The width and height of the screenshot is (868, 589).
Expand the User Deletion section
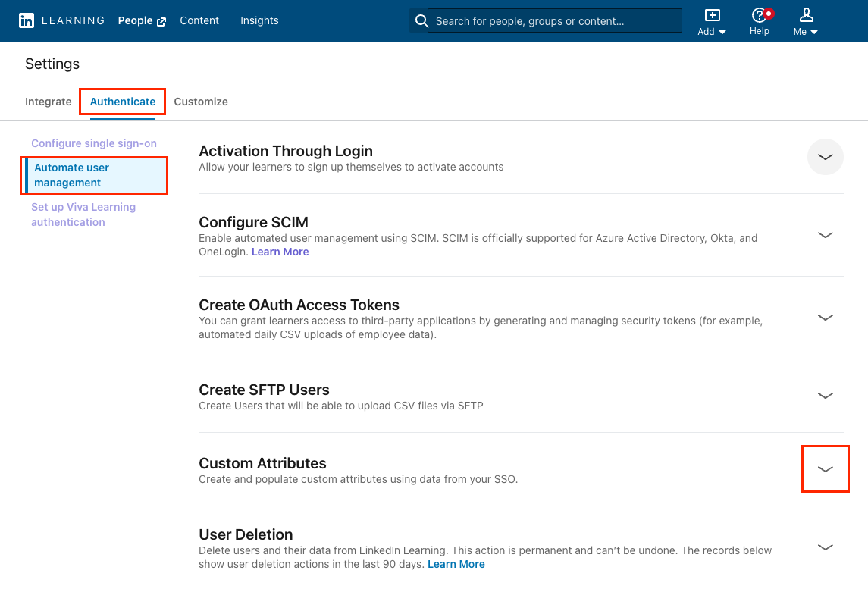point(825,547)
